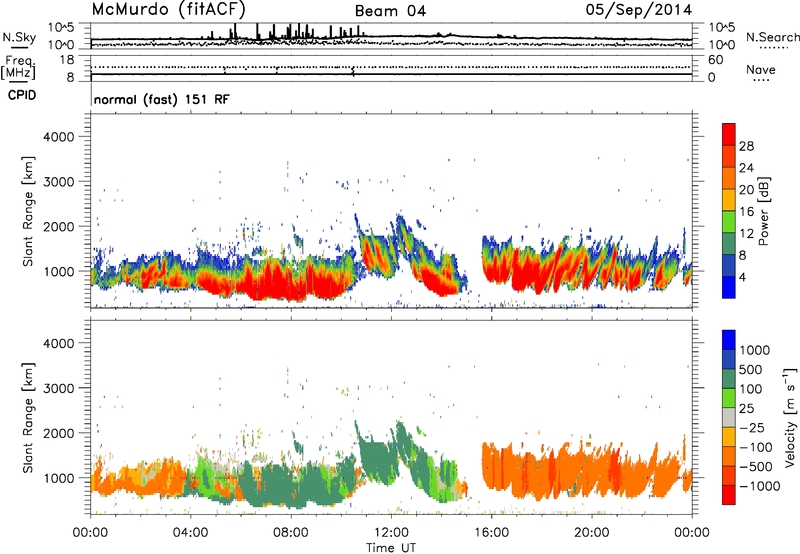The width and height of the screenshot is (800, 554).
Task: Click the "Nave" legend label
Action: tap(760, 69)
